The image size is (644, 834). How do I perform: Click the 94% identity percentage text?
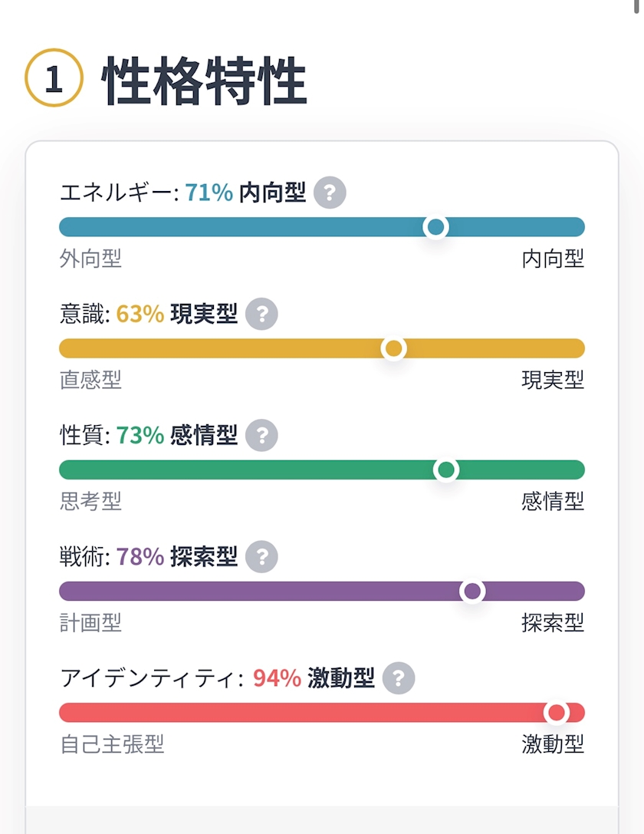[x=277, y=678]
